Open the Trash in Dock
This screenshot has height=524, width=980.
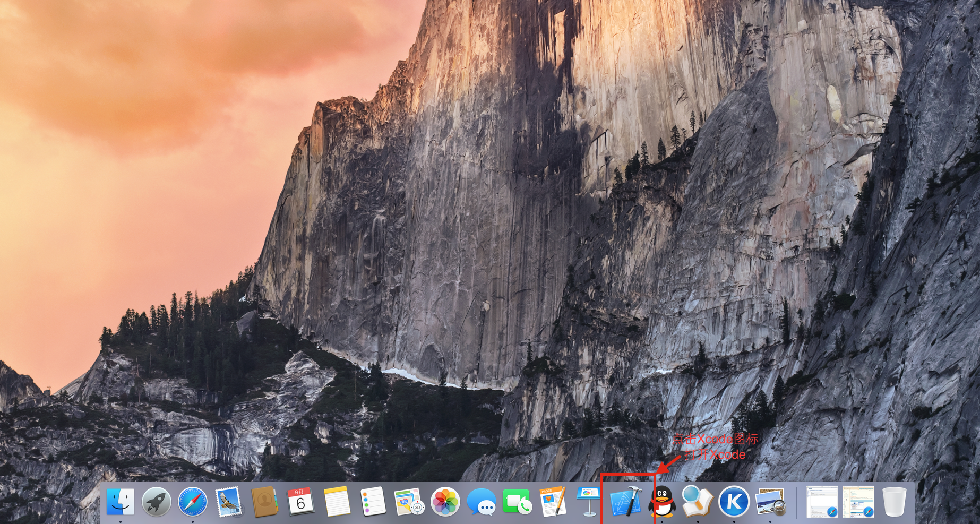coord(895,502)
